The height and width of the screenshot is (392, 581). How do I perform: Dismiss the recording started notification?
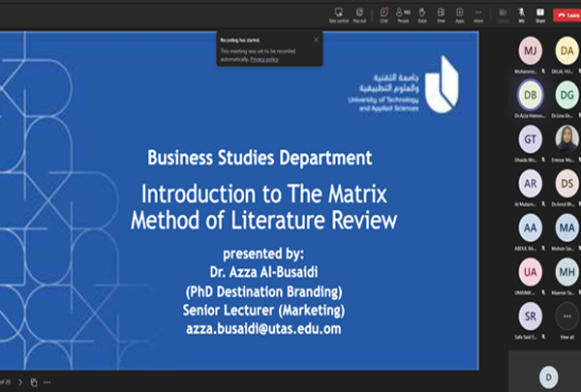click(x=316, y=40)
